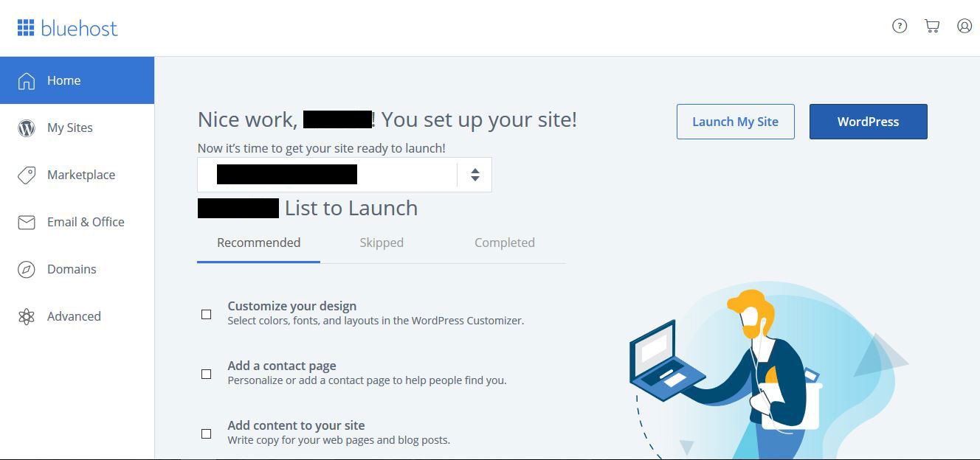Click the Launch My Site button
Screen dimensions: 980x460
pos(735,122)
